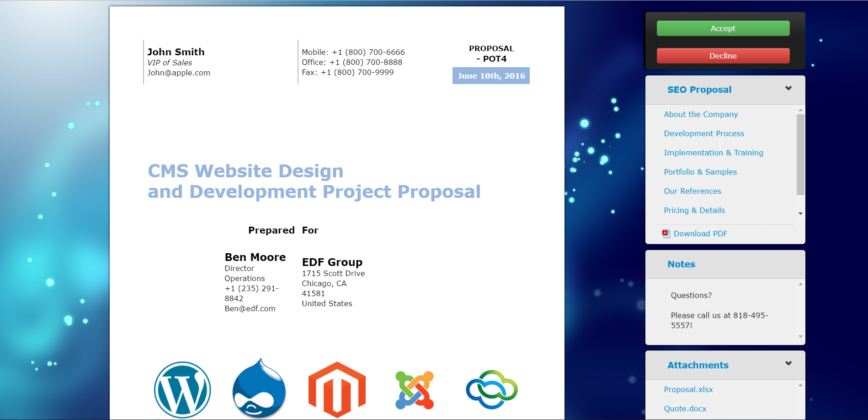Viewport: 868px width, 420px height.
Task: View the Pricing & Details section
Action: [694, 210]
